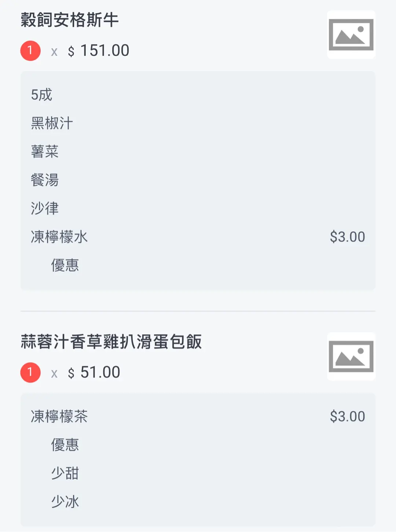Screen dimensions: 396x532
Task: Select the 黑椒汁 sauce option
Action: [52, 123]
